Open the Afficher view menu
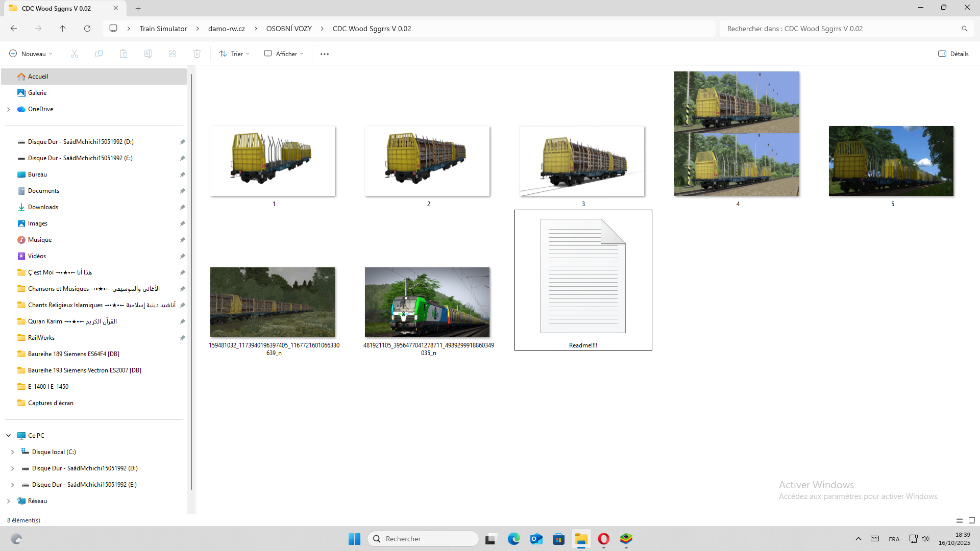This screenshot has width=980, height=551. tap(284, 54)
